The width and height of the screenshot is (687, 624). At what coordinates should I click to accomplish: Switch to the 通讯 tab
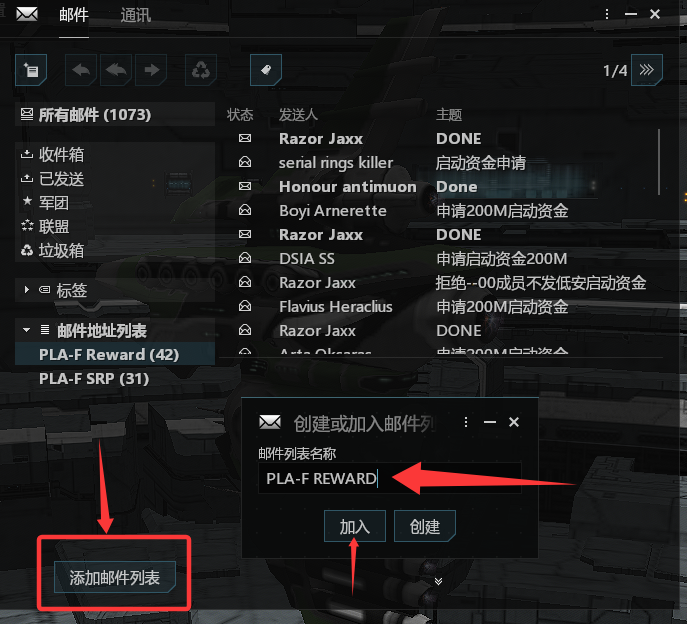[136, 15]
